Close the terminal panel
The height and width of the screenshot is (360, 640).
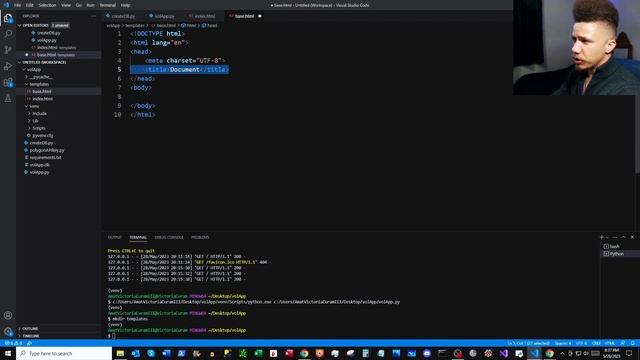tap(632, 237)
